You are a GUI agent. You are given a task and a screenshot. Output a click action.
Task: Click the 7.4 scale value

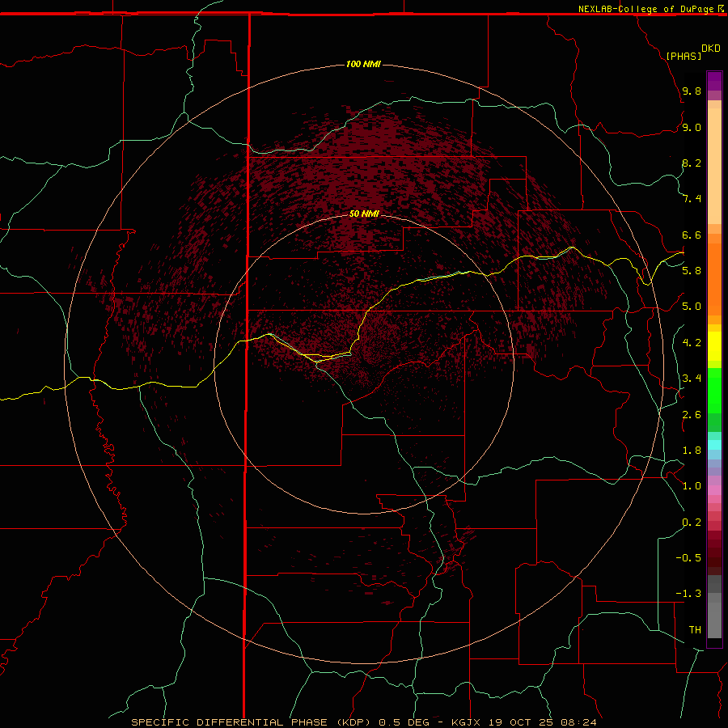point(692,199)
